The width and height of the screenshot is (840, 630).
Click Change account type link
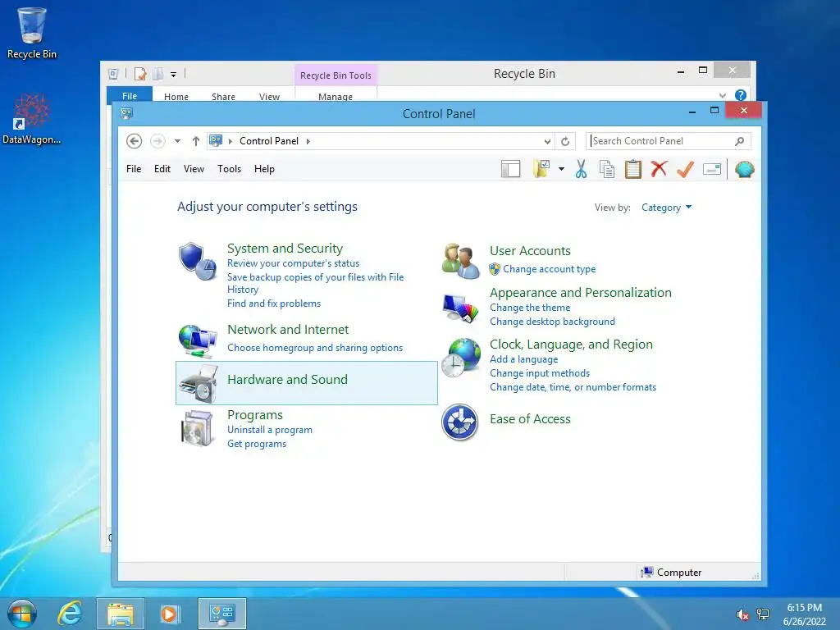point(549,269)
